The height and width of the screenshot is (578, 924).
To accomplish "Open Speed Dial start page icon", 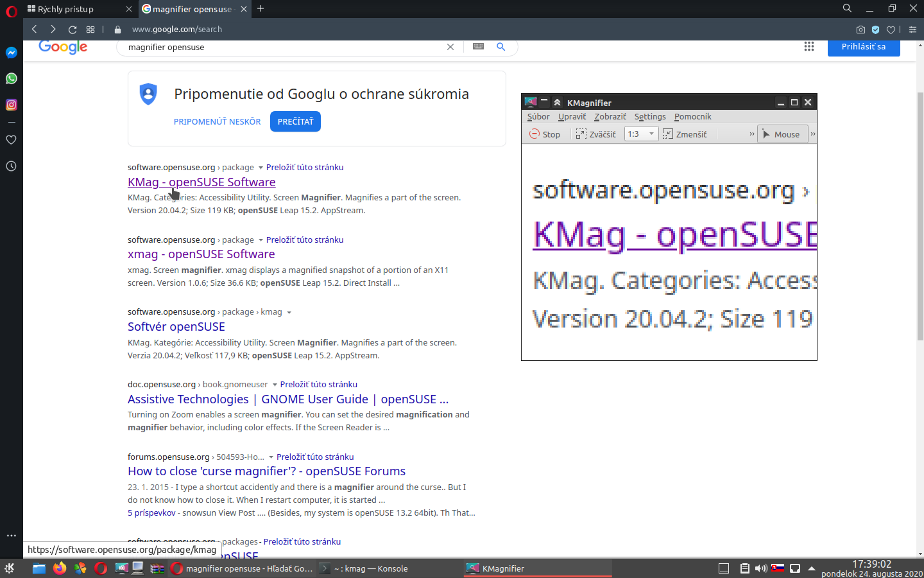I will pos(90,30).
